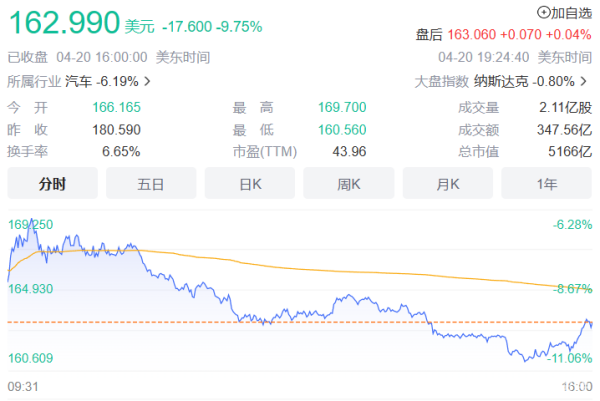Click the 总市值 value 5166亿
This screenshot has height=401, width=600.
coord(573,151)
